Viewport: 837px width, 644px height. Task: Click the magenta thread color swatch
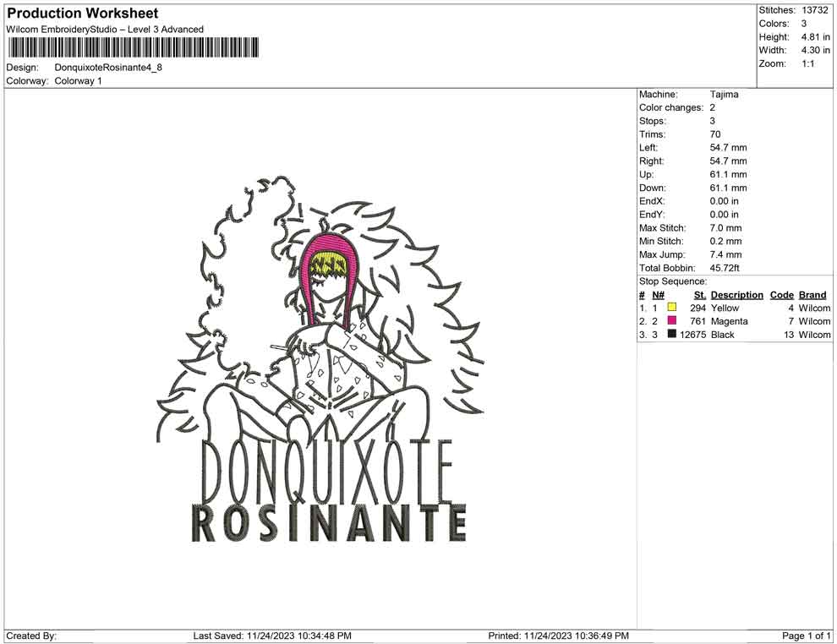(x=671, y=320)
